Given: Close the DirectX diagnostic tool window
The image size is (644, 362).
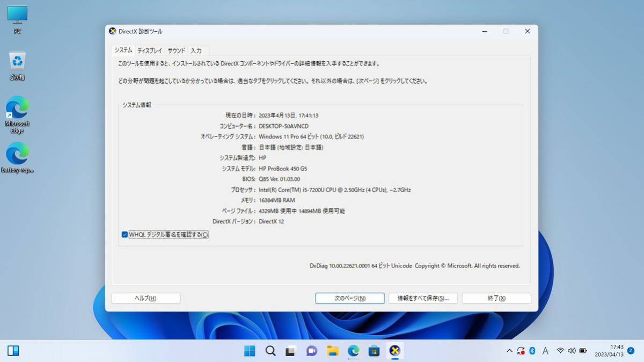Looking at the screenshot, I should point(527,31).
